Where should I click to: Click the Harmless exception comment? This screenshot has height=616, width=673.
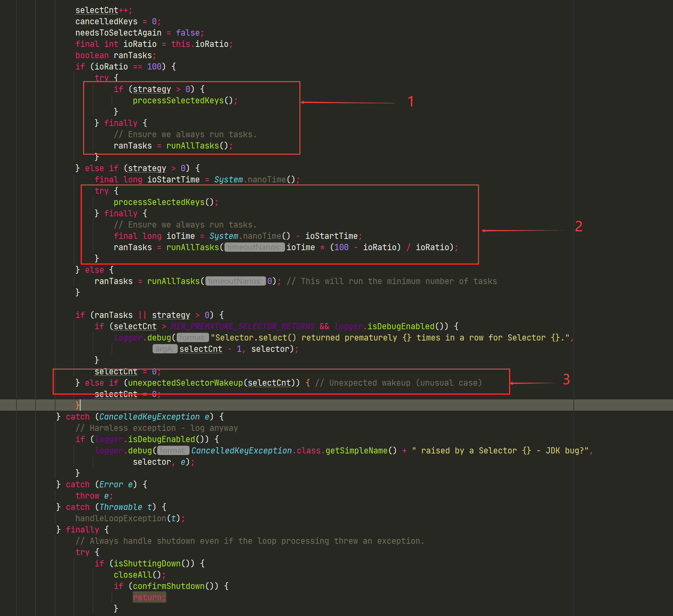(x=157, y=428)
